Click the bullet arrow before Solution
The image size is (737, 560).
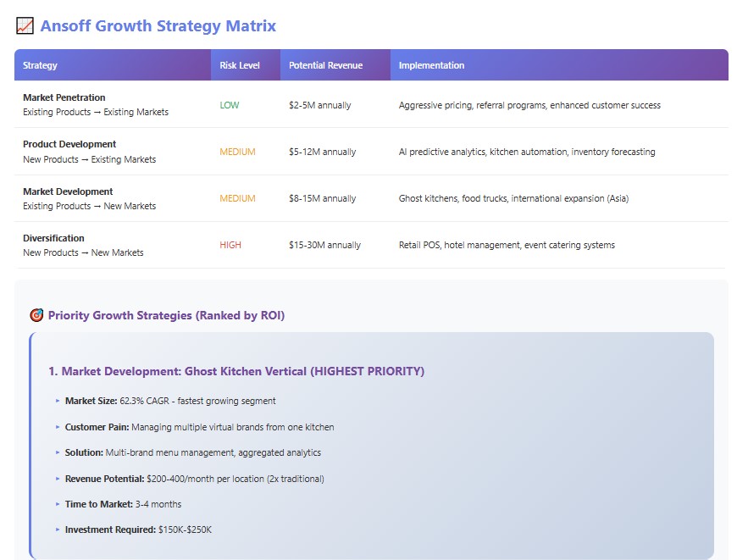58,452
